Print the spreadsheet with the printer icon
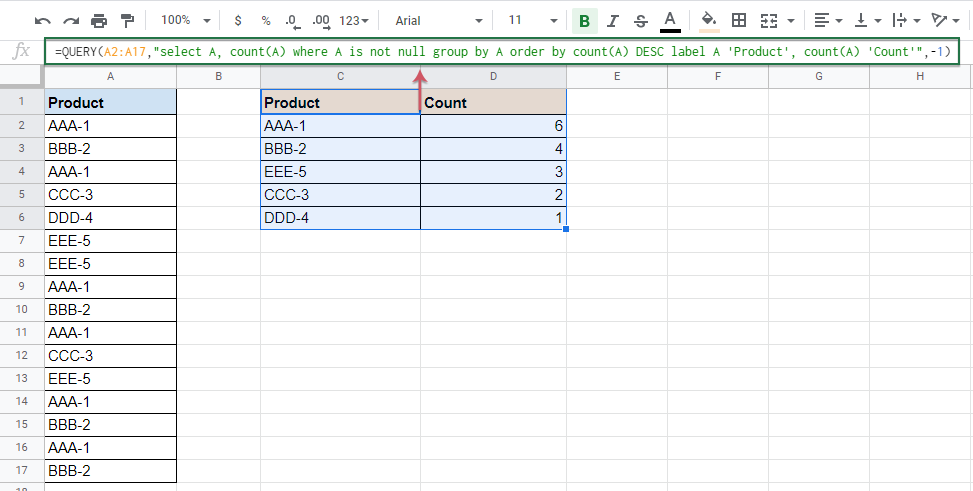Screen dimensions: 973x491 tap(99, 20)
